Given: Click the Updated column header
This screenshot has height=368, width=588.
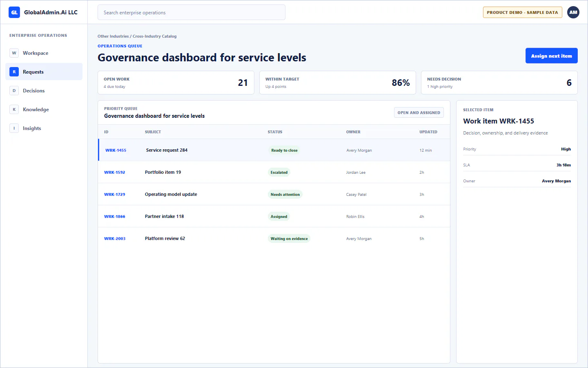Looking at the screenshot, I should (x=428, y=132).
